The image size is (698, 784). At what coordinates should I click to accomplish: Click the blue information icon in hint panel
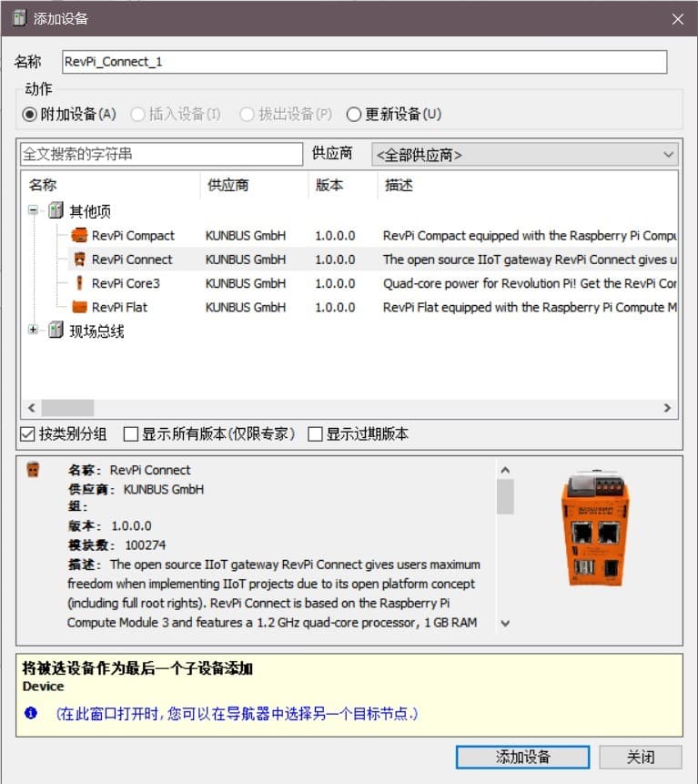(x=31, y=713)
